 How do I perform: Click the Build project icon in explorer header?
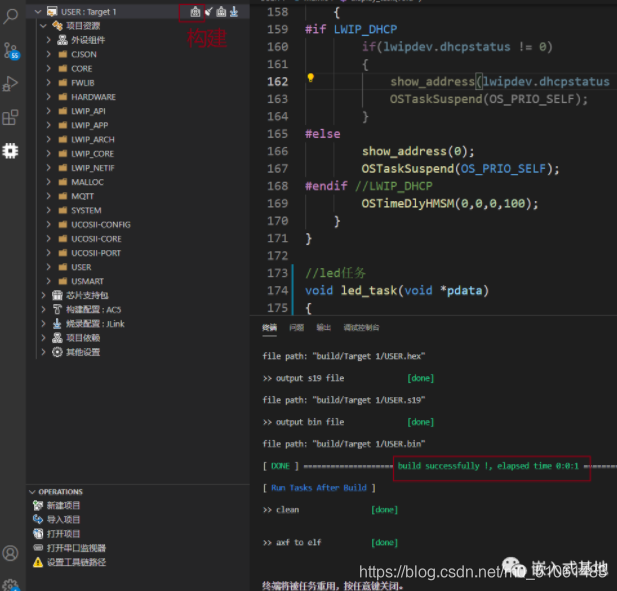tap(196, 11)
